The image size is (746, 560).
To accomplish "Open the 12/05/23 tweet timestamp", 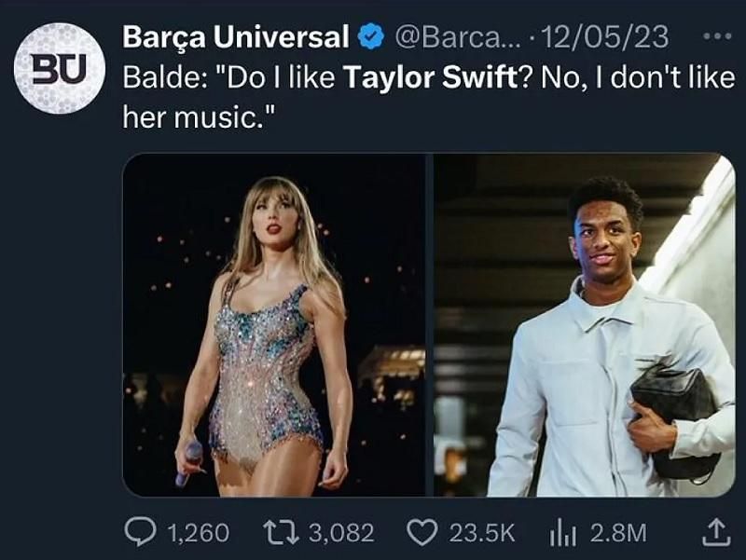I will (605, 36).
